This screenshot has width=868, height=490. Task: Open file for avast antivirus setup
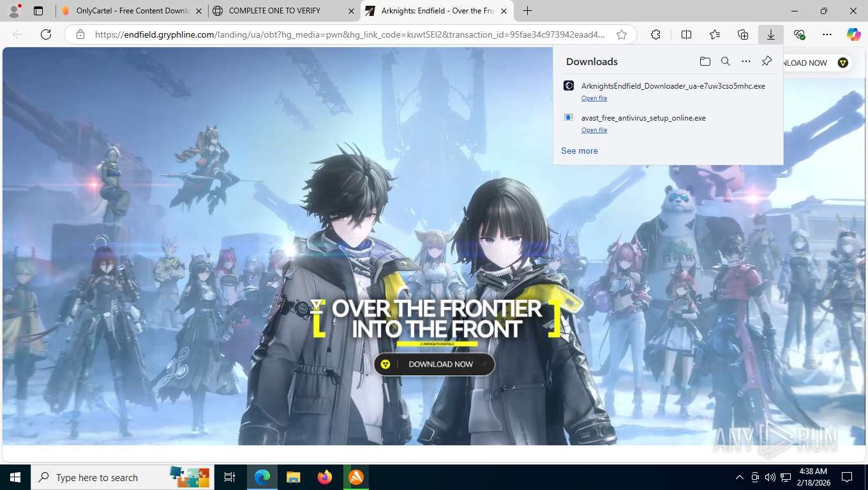click(594, 130)
